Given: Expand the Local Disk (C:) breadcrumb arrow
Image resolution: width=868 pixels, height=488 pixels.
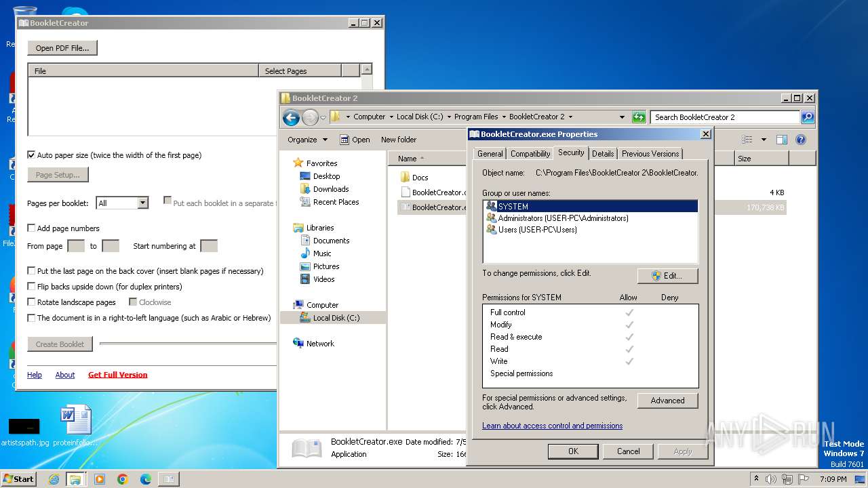Looking at the screenshot, I should click(x=448, y=117).
